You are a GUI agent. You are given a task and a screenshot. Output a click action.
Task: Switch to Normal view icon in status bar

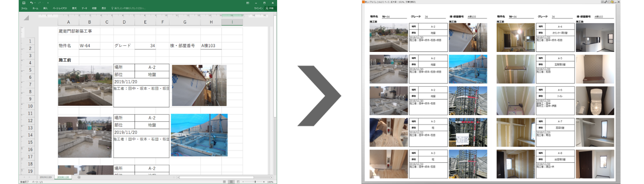224,182
